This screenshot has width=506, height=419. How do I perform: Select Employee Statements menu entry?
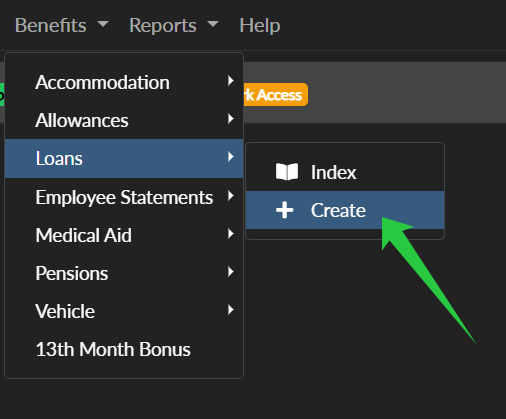124,197
